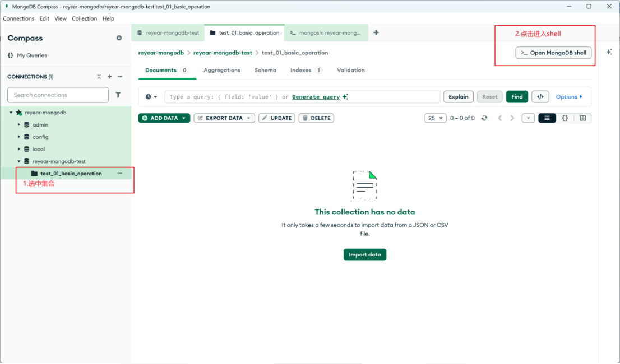The image size is (620, 364).
Task: Open new workspace tab with plus
Action: [376, 33]
